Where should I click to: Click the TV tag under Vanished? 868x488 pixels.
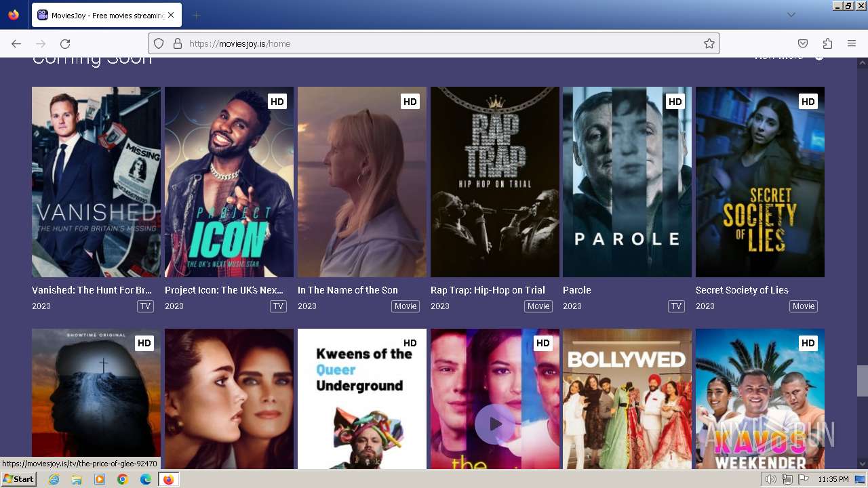tap(145, 306)
